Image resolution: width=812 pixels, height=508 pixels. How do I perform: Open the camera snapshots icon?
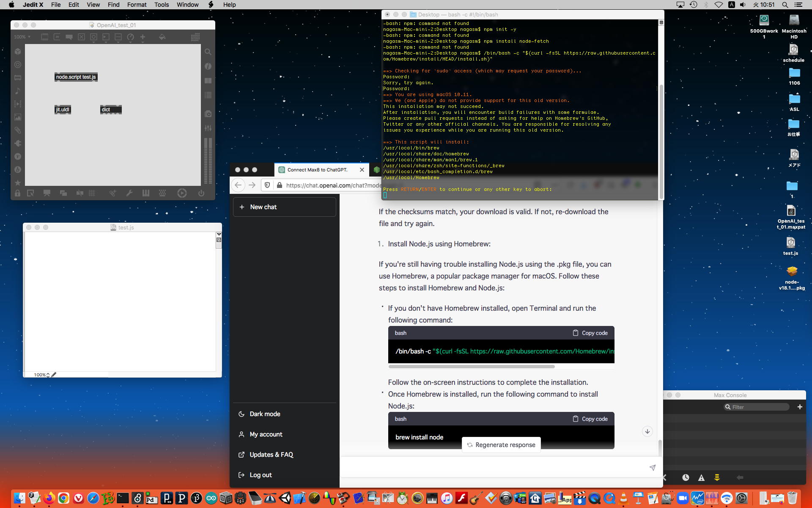[208, 114]
